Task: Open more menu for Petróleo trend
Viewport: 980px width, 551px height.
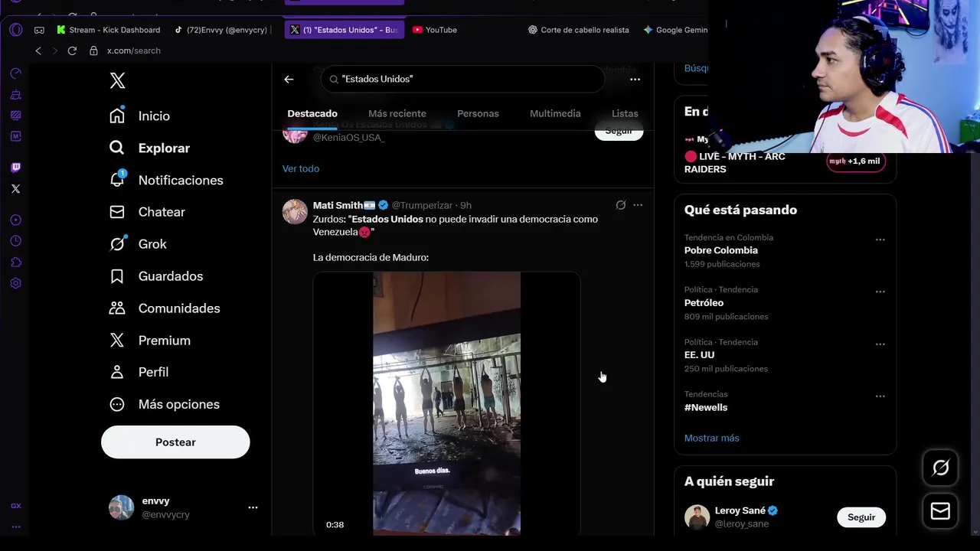Action: [880, 292]
